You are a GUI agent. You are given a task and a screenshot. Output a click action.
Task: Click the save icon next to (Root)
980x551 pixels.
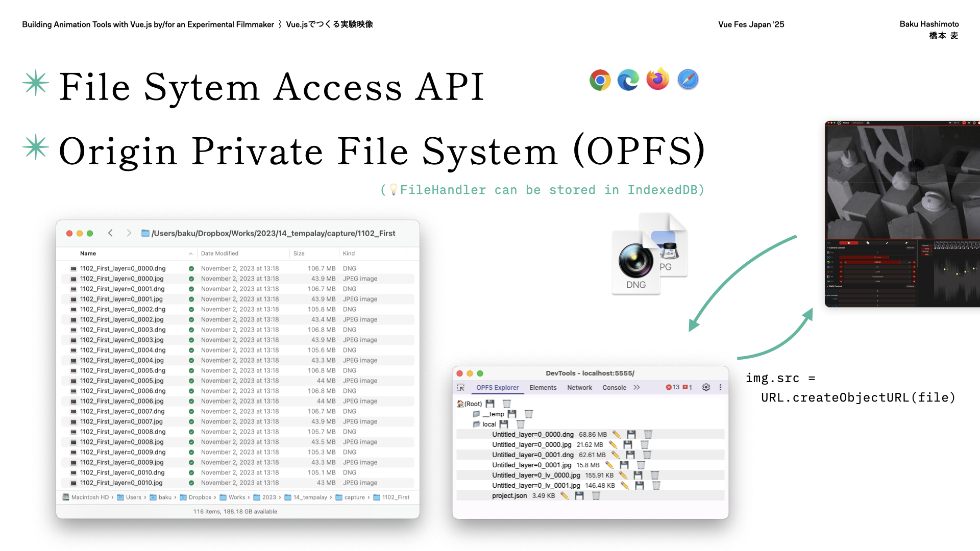(x=490, y=404)
